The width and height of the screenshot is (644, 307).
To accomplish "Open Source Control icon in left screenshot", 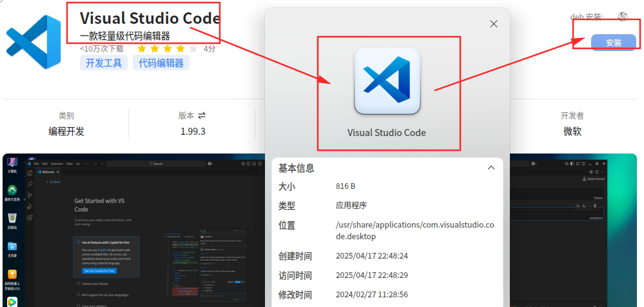I will [30, 195].
